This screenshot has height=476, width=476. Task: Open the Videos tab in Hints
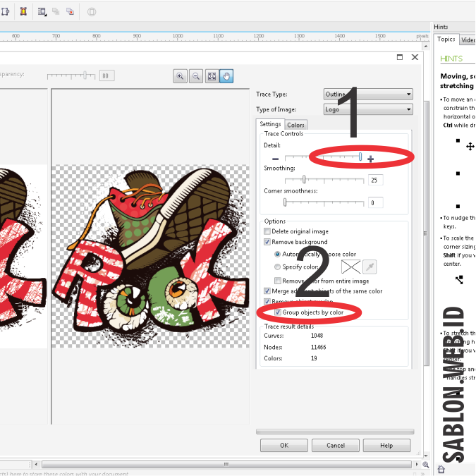point(468,39)
